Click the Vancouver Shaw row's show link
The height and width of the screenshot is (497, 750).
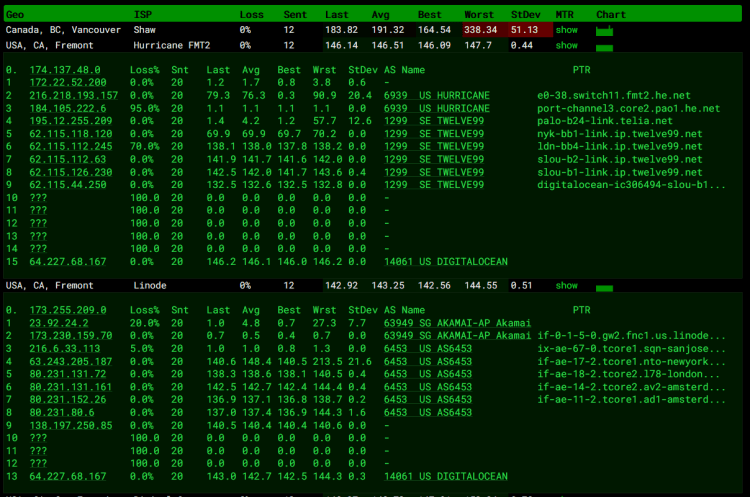566,30
